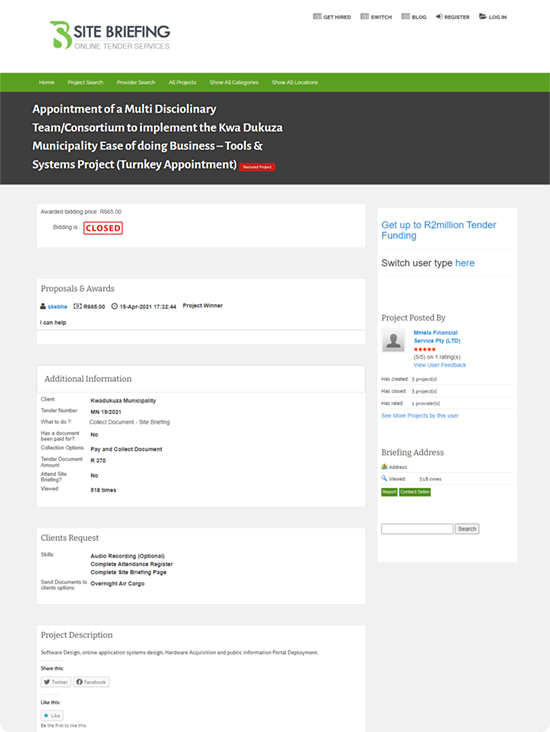The image size is (550, 732).
Task: Open bidder skebhe's profile link
Action: 57,307
